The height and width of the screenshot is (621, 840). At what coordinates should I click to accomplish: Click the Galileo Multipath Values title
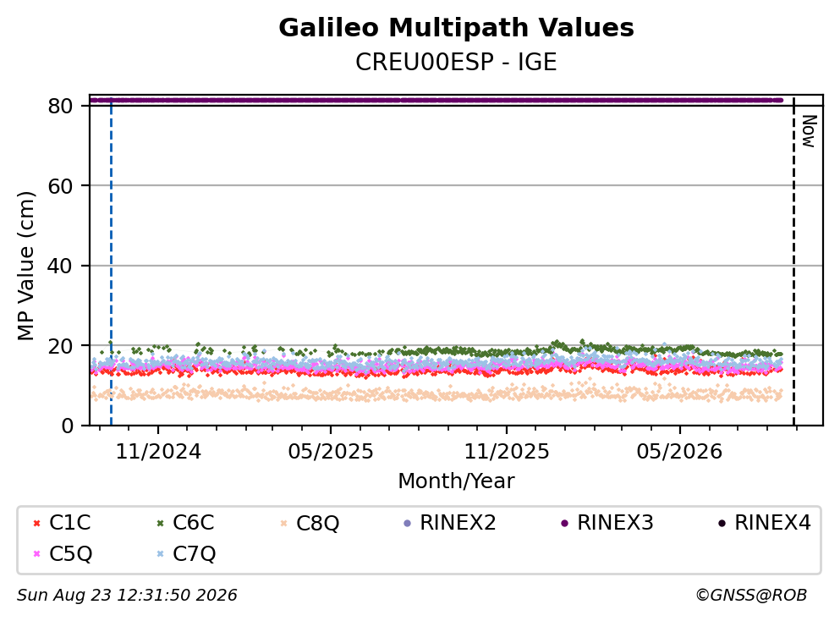coord(456,28)
